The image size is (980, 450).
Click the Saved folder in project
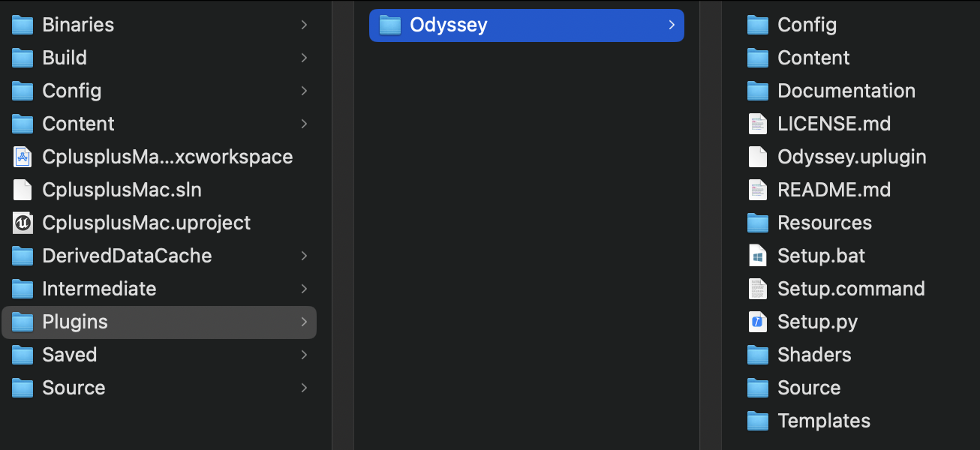coord(69,355)
